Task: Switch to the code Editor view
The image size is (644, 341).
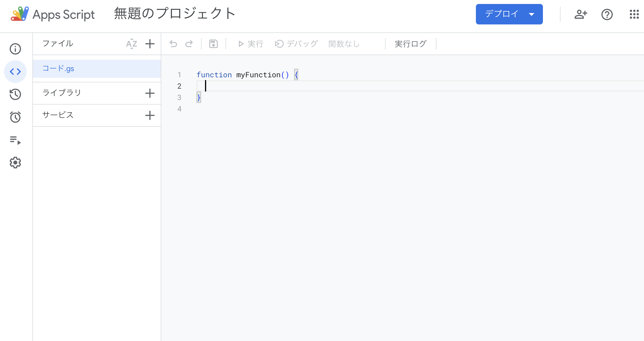Action: [15, 72]
